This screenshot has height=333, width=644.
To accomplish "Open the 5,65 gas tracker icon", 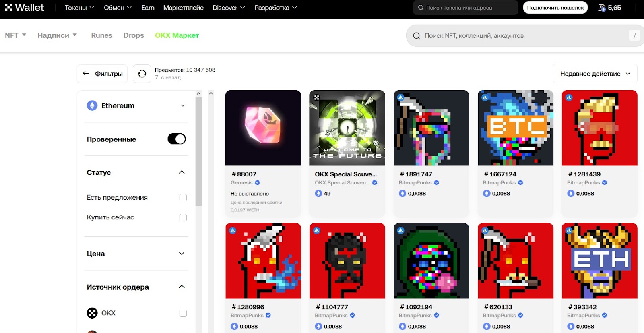I will [602, 8].
